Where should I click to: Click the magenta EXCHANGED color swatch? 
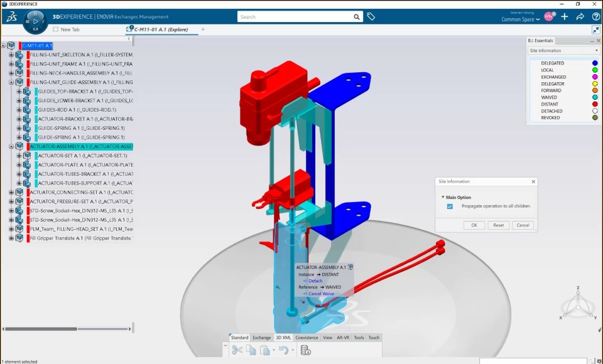point(595,77)
